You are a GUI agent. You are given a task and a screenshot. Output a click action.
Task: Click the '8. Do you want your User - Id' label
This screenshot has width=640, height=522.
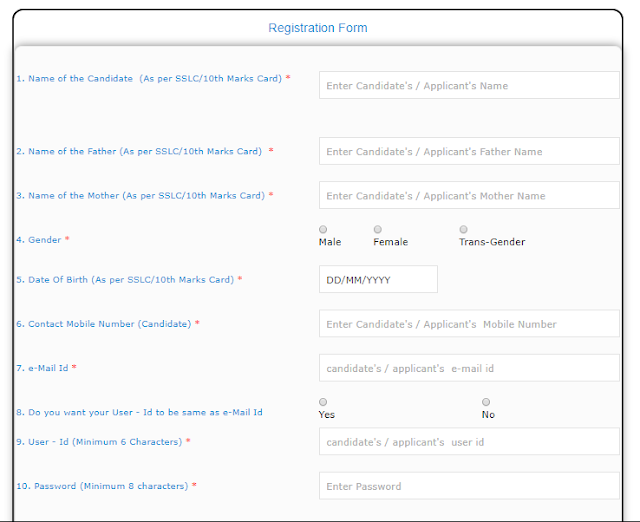click(139, 412)
